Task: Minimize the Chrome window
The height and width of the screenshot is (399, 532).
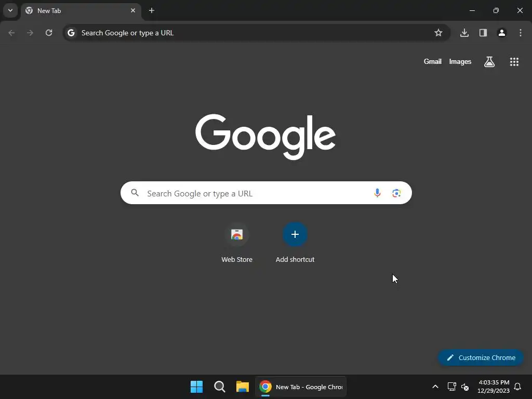Action: 472,10
